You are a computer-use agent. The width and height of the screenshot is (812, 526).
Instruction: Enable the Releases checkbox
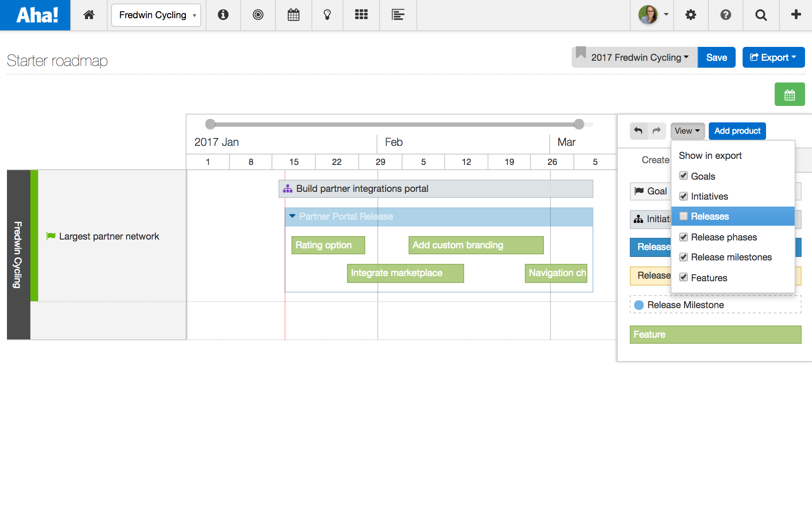684,216
